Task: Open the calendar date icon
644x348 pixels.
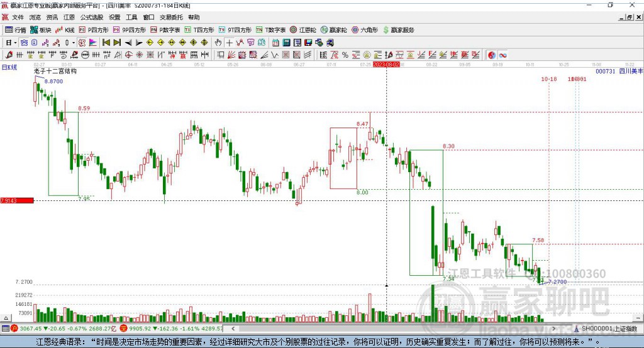Action: pos(275,42)
